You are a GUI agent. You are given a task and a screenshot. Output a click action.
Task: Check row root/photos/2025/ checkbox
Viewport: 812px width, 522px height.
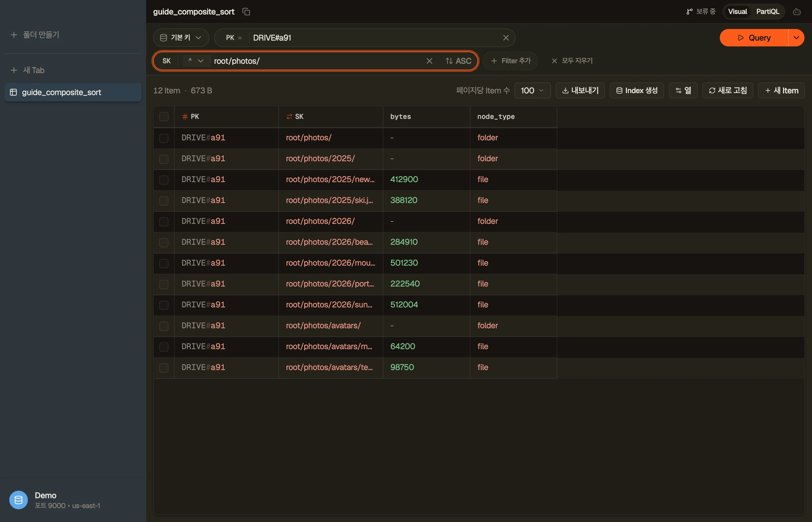point(164,159)
